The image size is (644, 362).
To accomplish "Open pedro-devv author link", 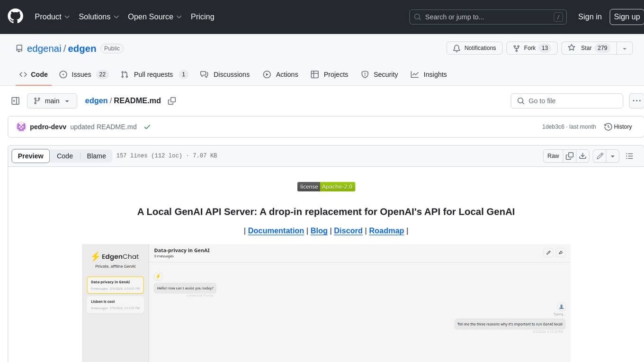I will pyautogui.click(x=48, y=127).
